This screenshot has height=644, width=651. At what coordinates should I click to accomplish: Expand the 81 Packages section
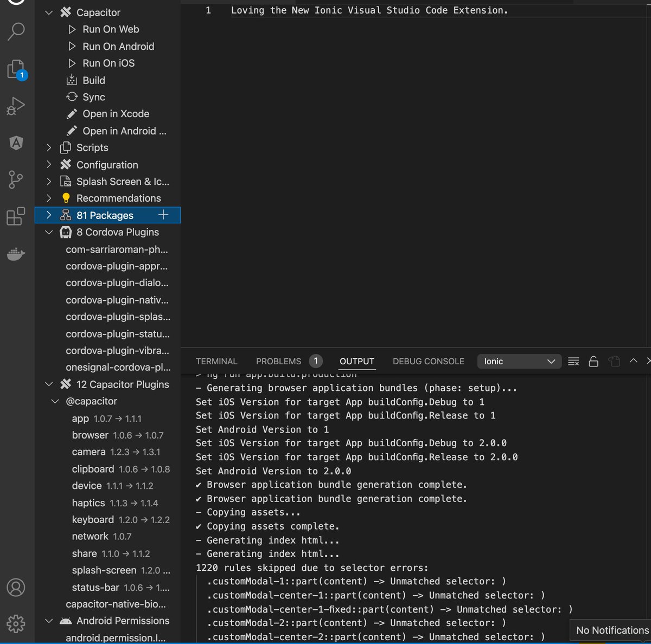(49, 215)
